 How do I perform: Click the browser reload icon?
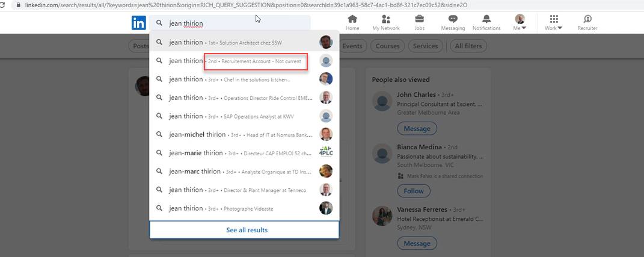point(4,5)
